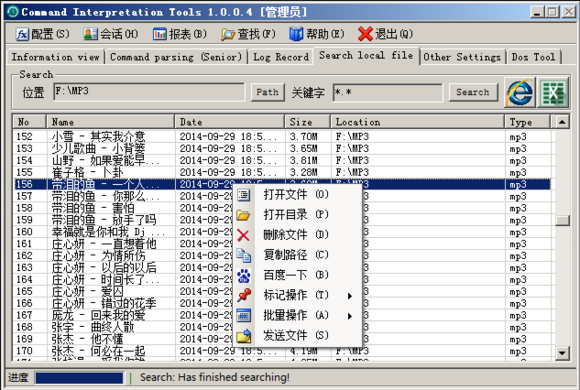This screenshot has width=580, height=390.
Task: Select row 155 崔子格 - 卜卦
Action: point(283,172)
